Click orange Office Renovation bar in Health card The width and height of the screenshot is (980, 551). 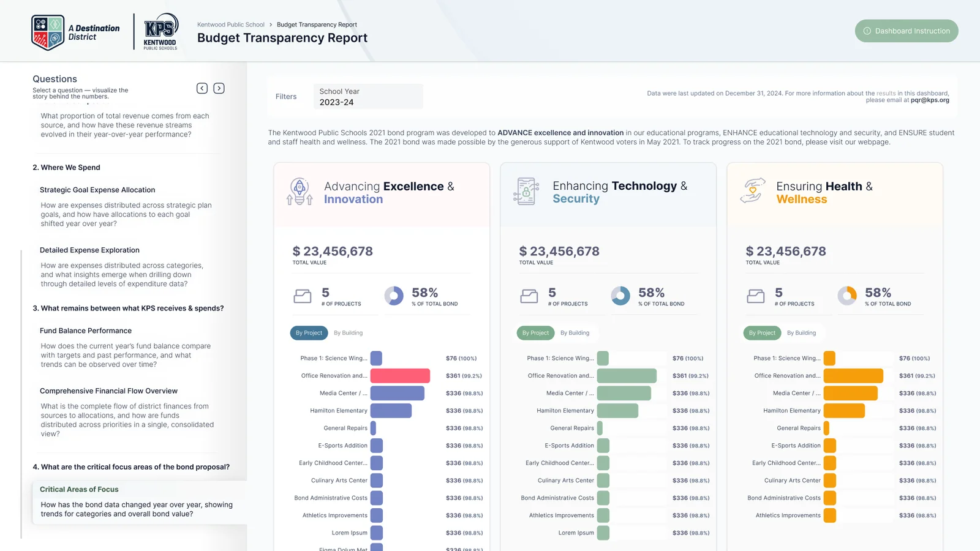tap(853, 376)
